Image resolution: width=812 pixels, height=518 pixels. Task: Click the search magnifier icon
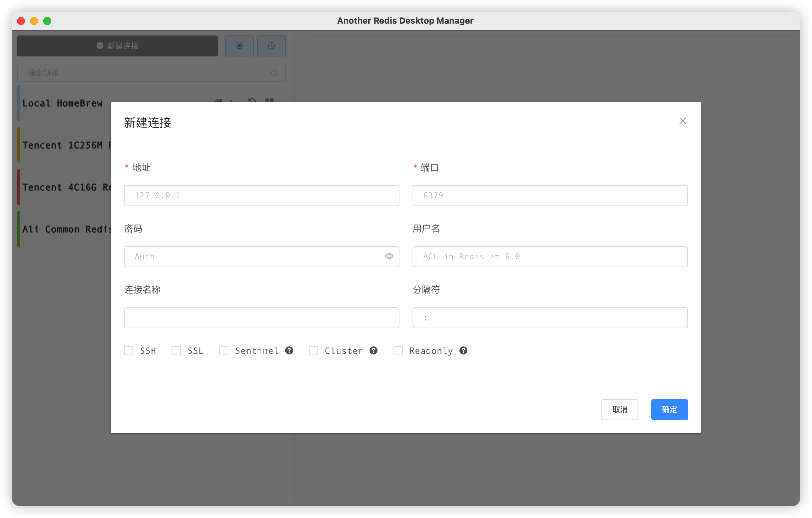click(274, 73)
